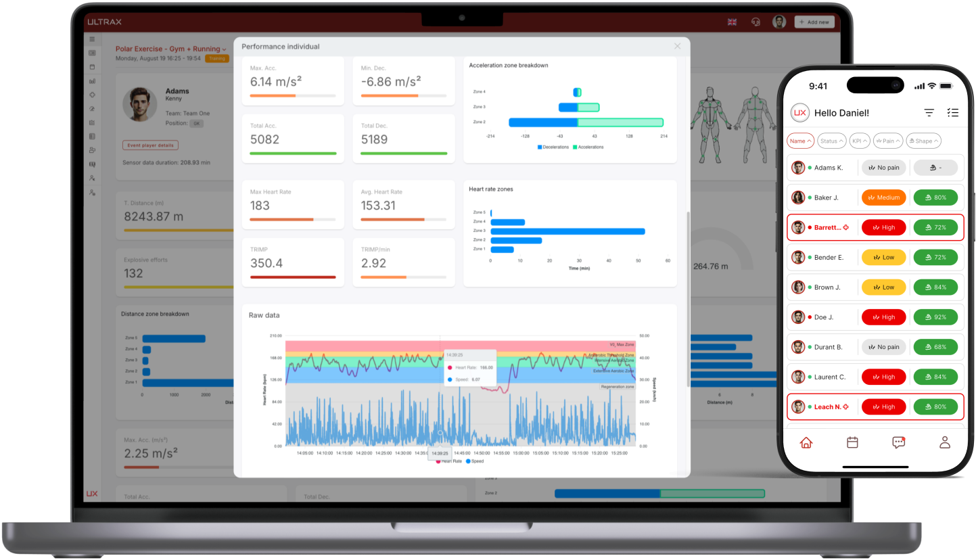Click the Shape 72% indicator for Barrett
The image size is (976, 560).
pos(936,227)
